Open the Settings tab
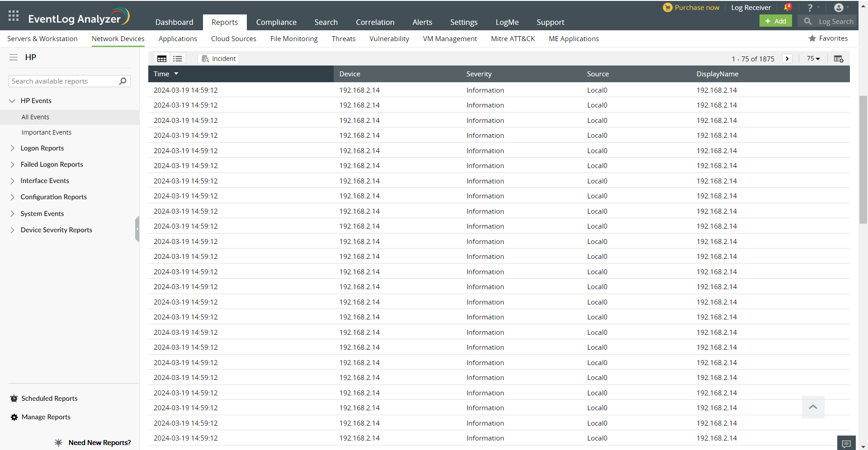The height and width of the screenshot is (450, 868). click(463, 22)
